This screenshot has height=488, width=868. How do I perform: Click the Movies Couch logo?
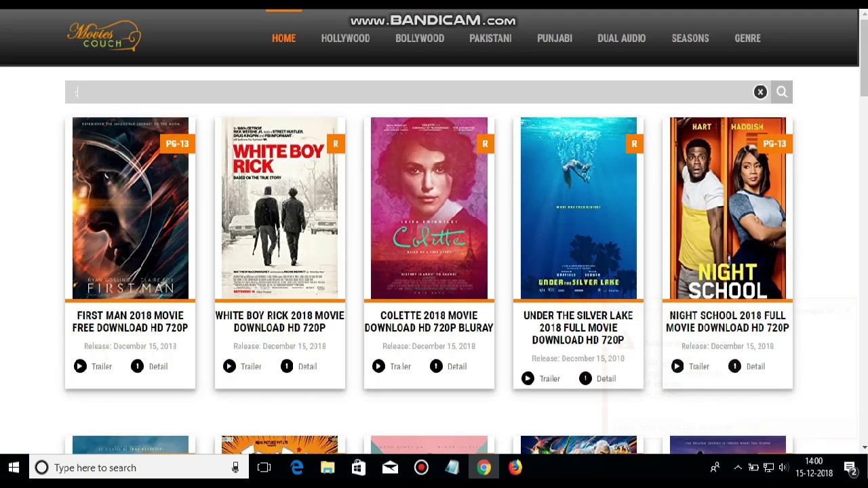[x=104, y=35]
